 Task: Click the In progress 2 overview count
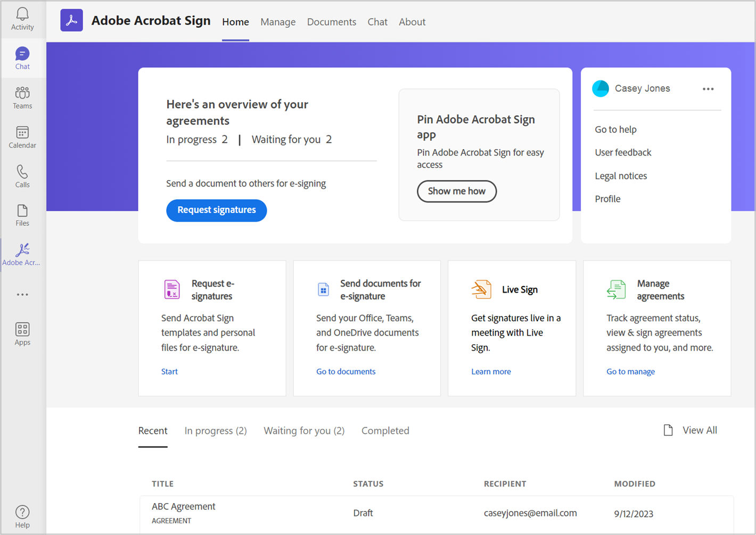[197, 140]
